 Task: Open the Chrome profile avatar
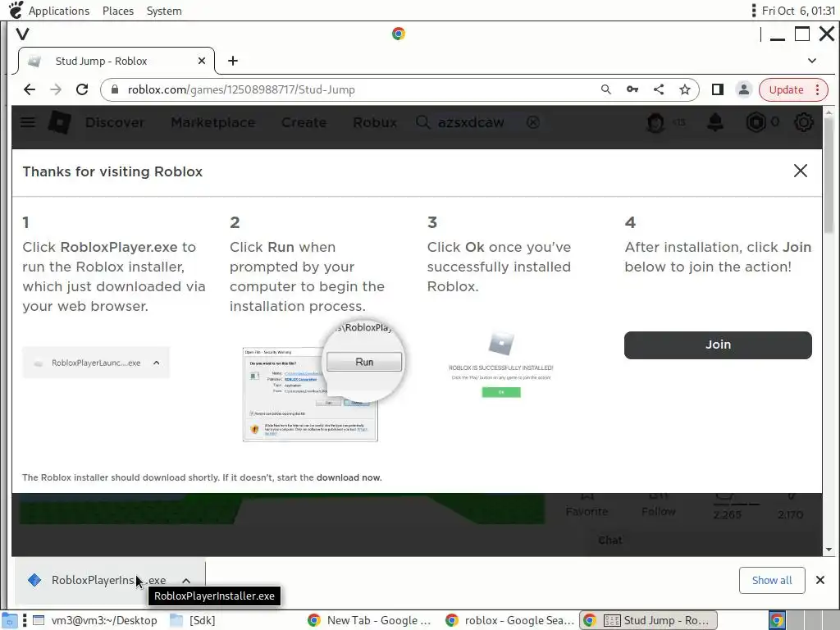coord(743,89)
